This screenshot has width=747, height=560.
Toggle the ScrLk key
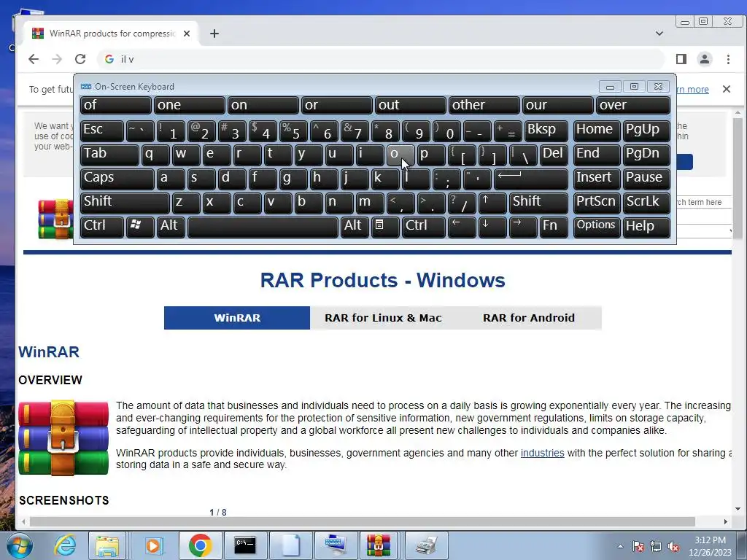coord(646,202)
